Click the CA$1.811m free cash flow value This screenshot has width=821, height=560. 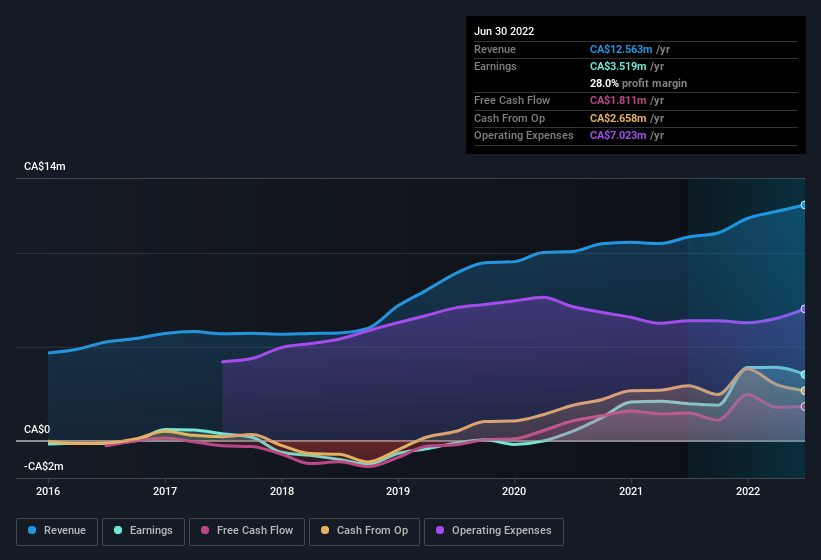point(618,100)
